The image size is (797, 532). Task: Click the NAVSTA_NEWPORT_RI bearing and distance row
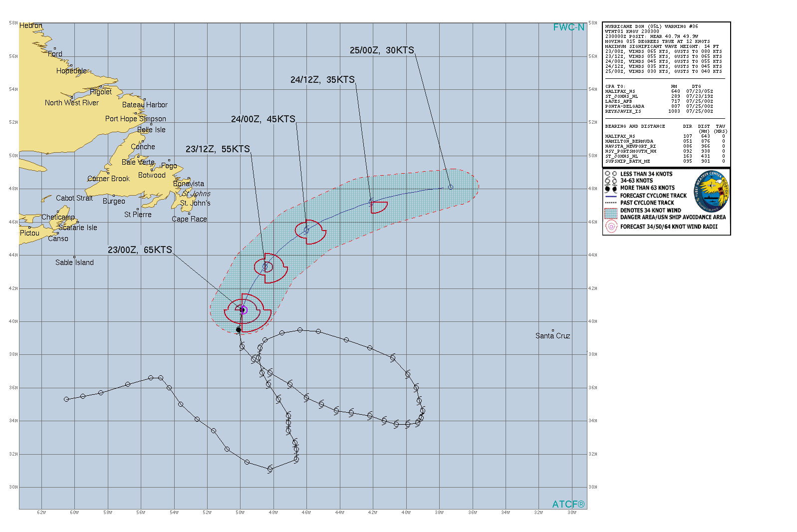(x=665, y=146)
